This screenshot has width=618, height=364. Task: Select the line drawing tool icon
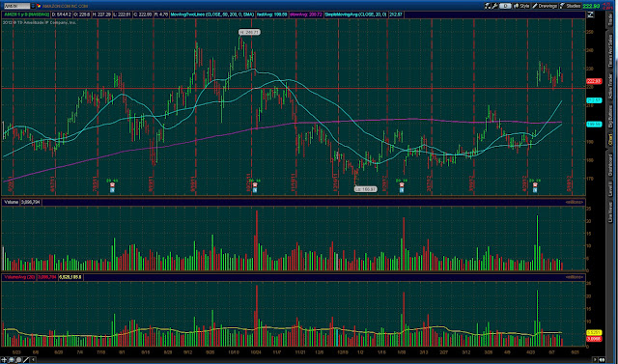pos(26,359)
